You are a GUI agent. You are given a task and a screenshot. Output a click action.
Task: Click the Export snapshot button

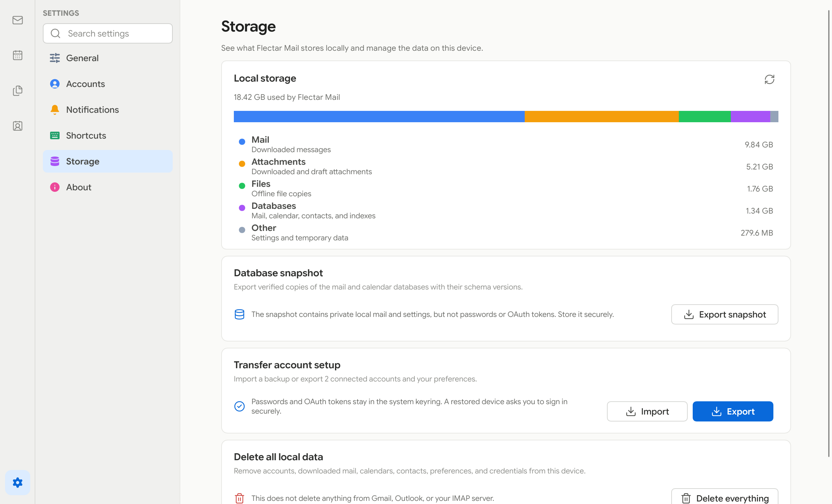(x=725, y=314)
